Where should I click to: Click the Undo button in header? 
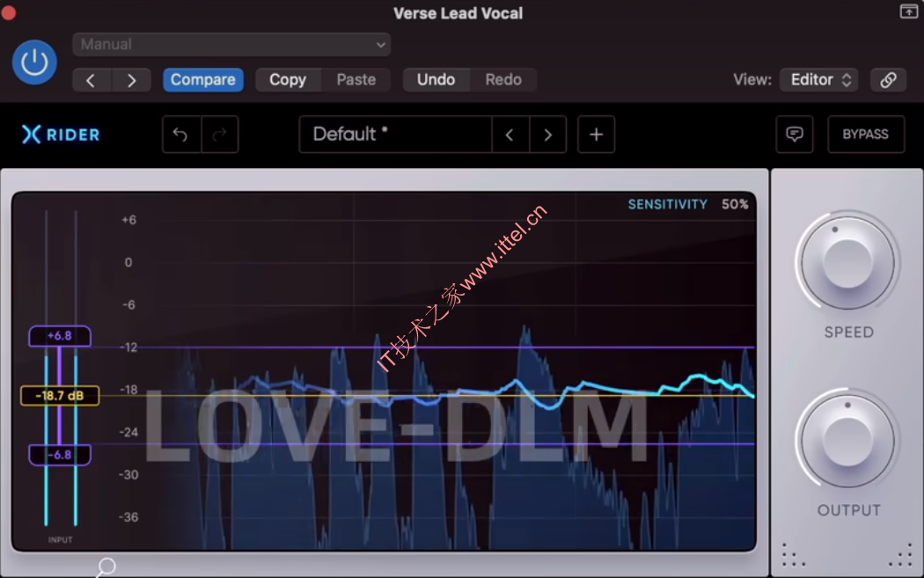(436, 80)
